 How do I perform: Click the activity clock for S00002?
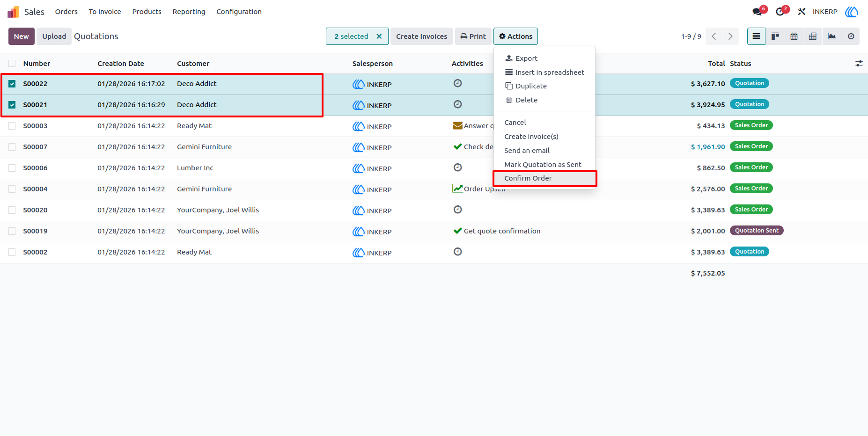click(x=458, y=252)
